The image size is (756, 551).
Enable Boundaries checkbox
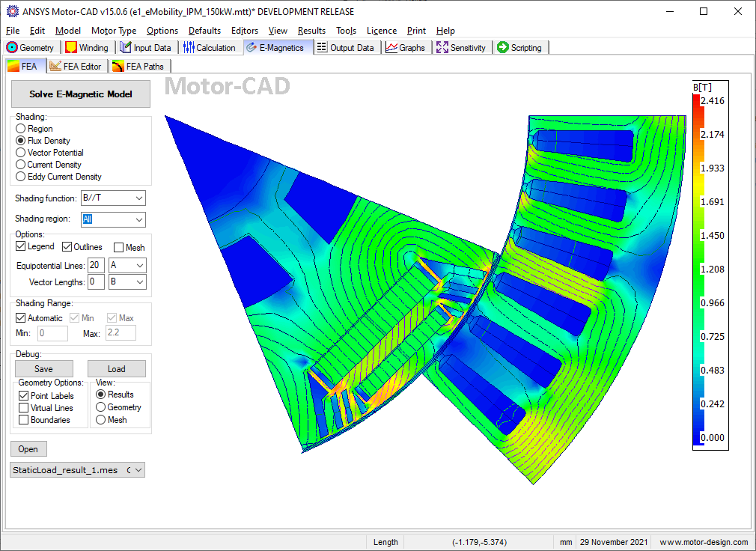(x=23, y=420)
